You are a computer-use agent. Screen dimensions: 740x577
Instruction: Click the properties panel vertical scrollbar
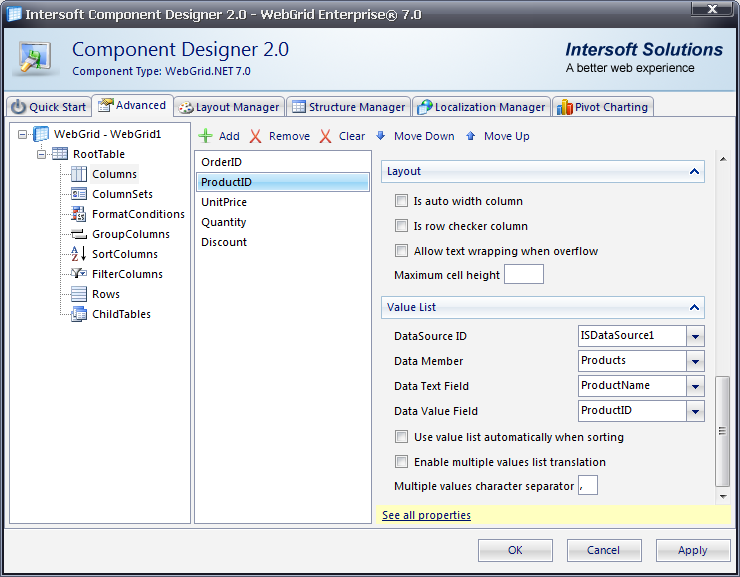pos(722,430)
